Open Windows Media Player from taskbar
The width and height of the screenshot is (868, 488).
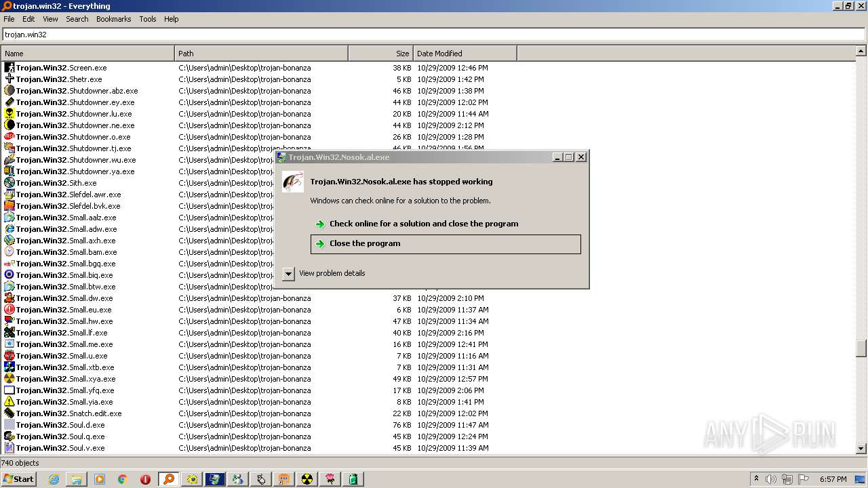tap(100, 479)
